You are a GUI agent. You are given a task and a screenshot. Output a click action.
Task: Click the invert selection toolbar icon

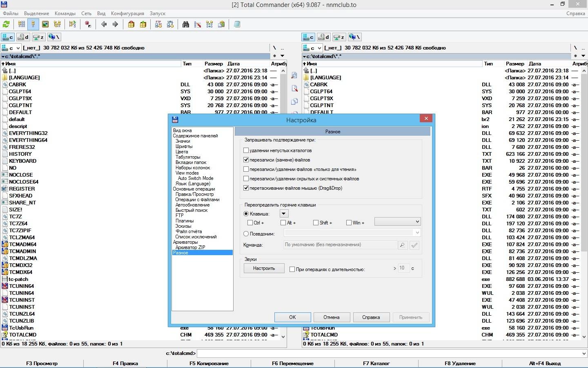88,25
